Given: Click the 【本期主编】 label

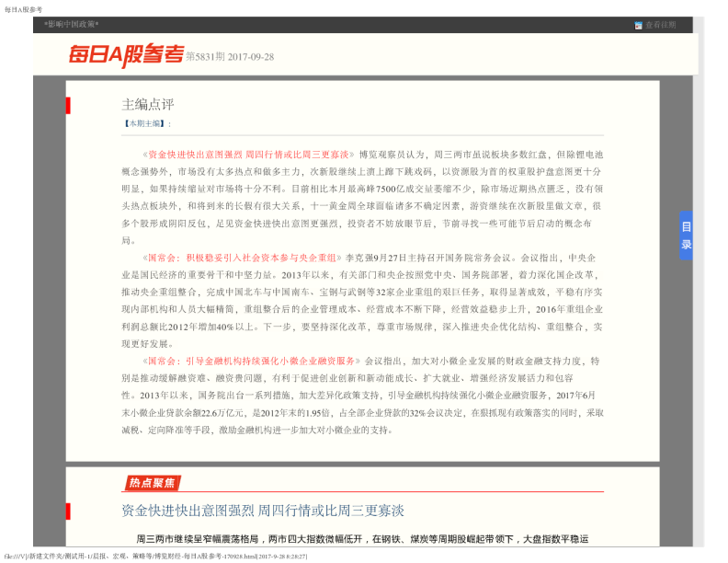Looking at the screenshot, I should click(144, 123).
